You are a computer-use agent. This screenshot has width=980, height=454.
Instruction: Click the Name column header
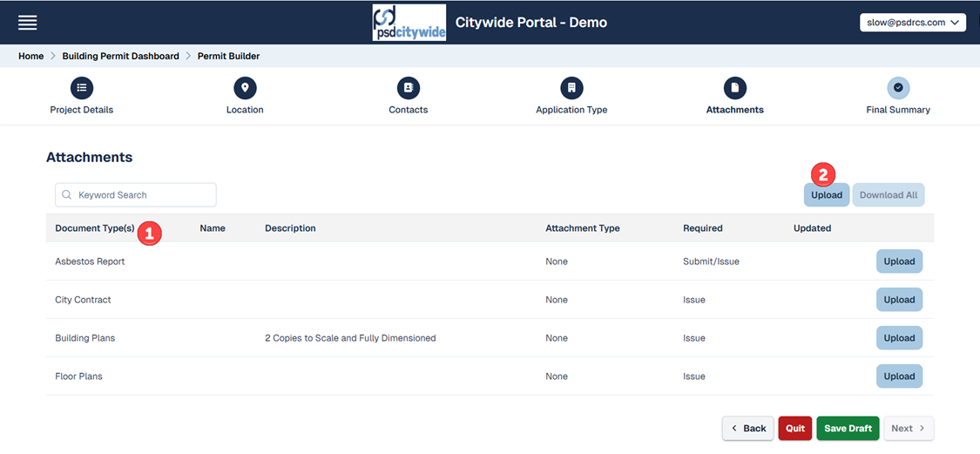click(x=213, y=228)
